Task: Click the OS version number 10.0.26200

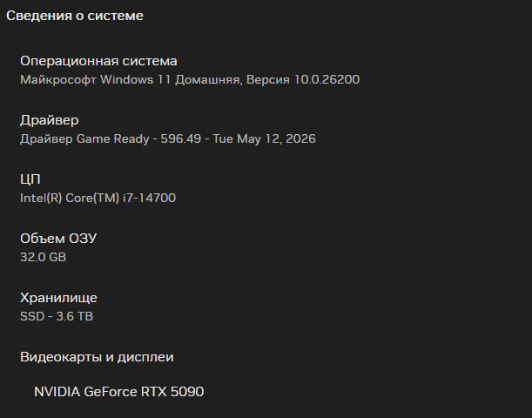Action: (327, 79)
